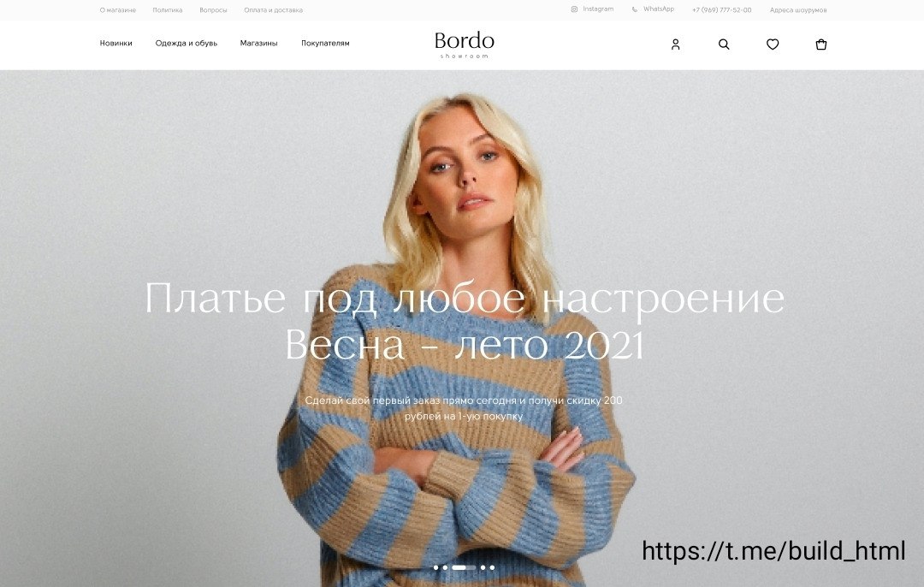Click the search magnifier icon
This screenshot has width=924, height=587.
pos(724,44)
